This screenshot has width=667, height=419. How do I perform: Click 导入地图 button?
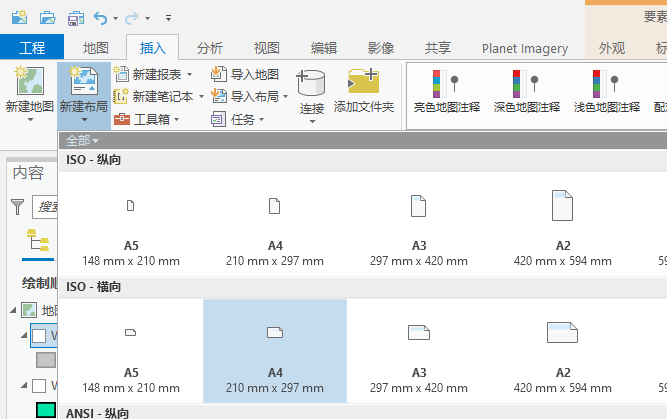pos(245,74)
